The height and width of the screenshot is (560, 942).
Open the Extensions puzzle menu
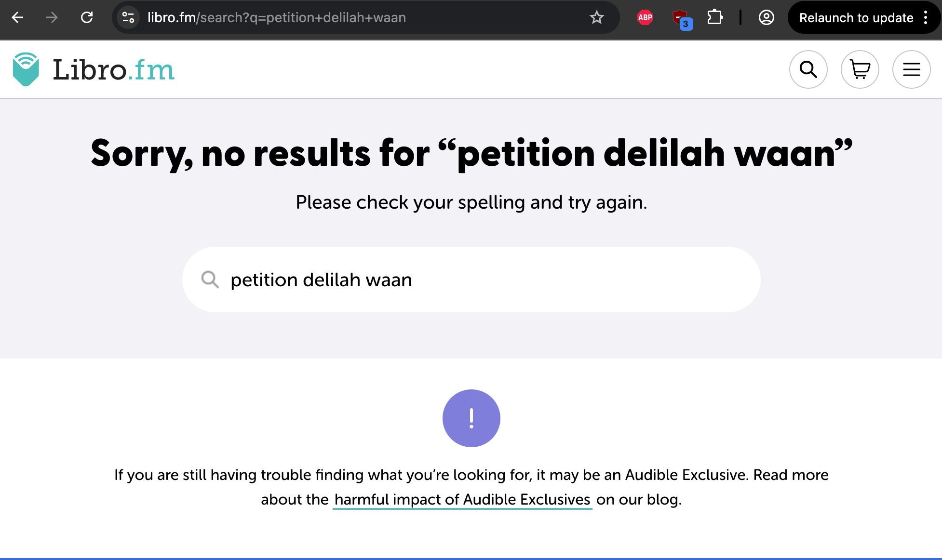click(x=714, y=18)
